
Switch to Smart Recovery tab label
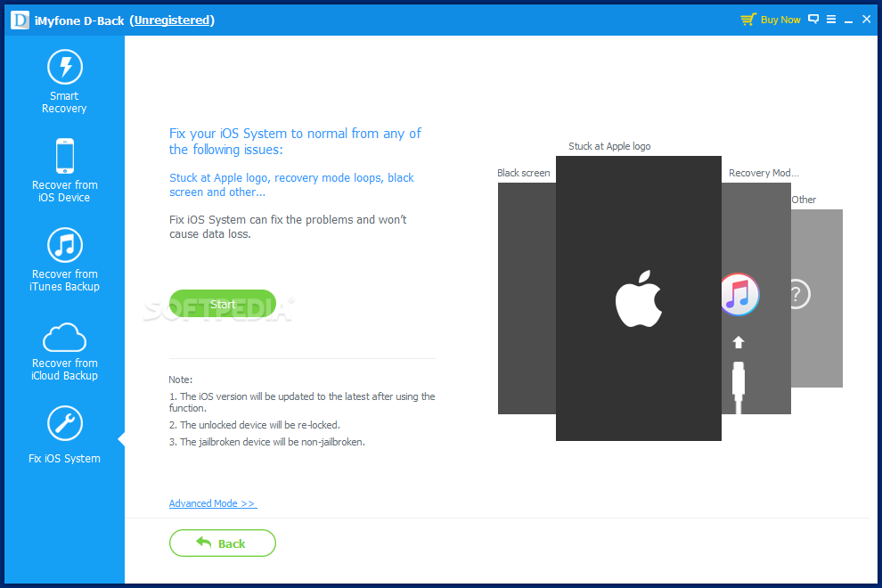coord(64,102)
